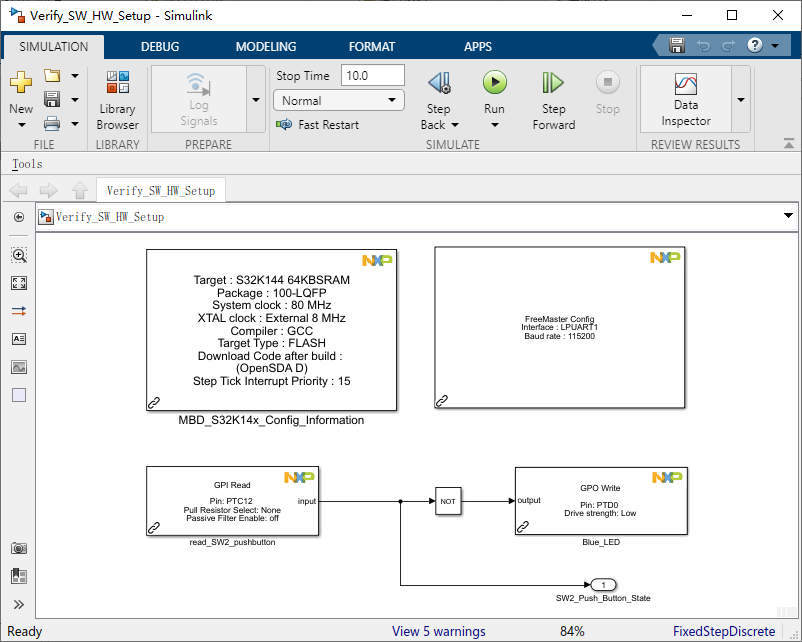This screenshot has width=802, height=642.
Task: Select the Zoom In palette tool
Action: pos(19,255)
